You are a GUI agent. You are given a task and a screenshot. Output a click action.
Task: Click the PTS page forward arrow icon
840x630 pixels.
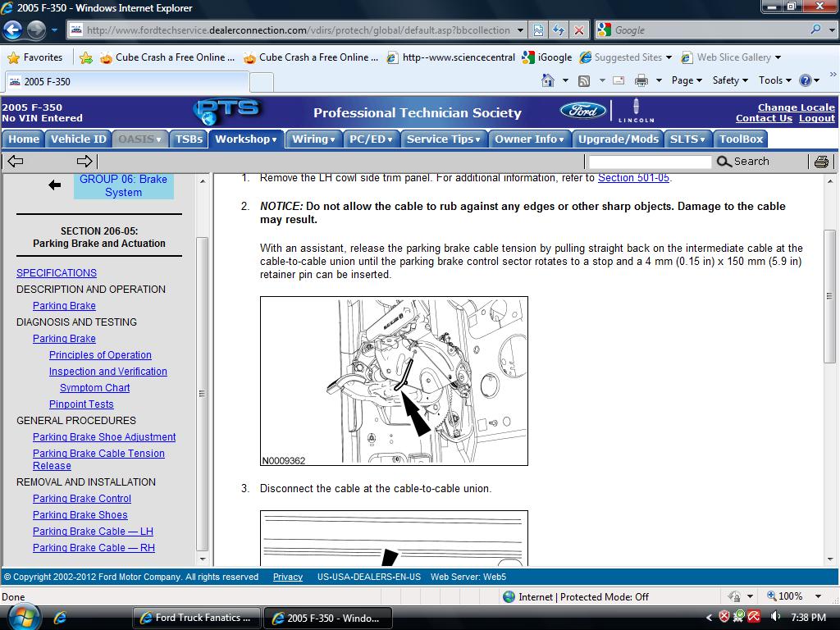(x=84, y=161)
